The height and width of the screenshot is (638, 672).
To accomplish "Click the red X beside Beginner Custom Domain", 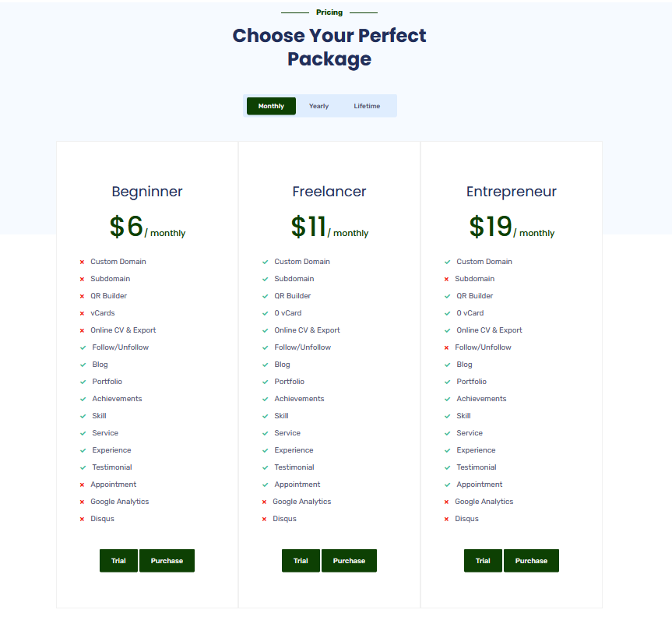I will tap(82, 263).
